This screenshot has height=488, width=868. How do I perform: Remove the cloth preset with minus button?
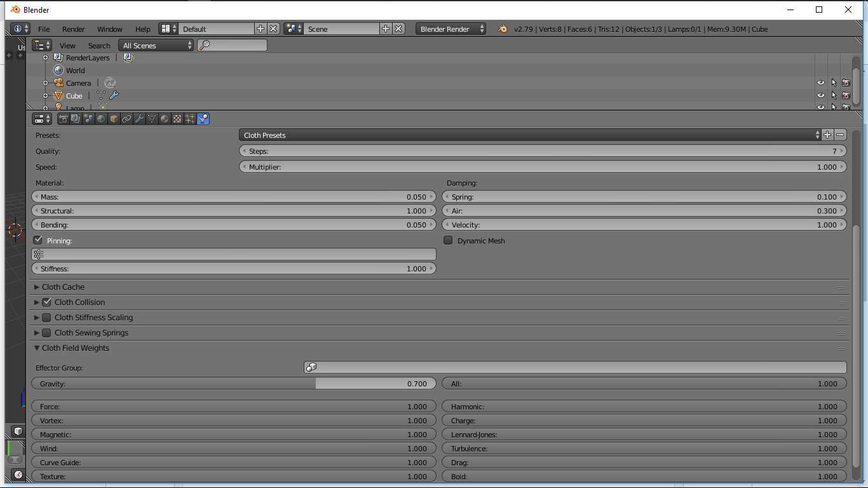tap(840, 135)
